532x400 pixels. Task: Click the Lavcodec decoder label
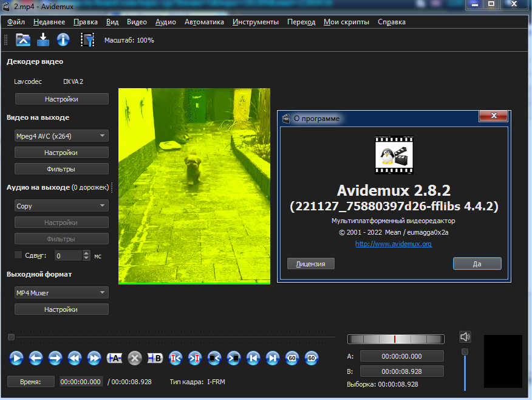28,81
